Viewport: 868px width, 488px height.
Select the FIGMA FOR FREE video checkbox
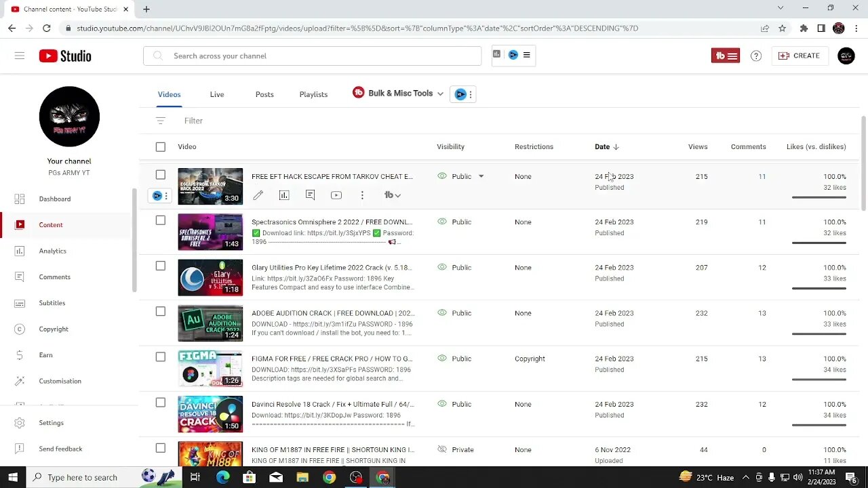160,357
